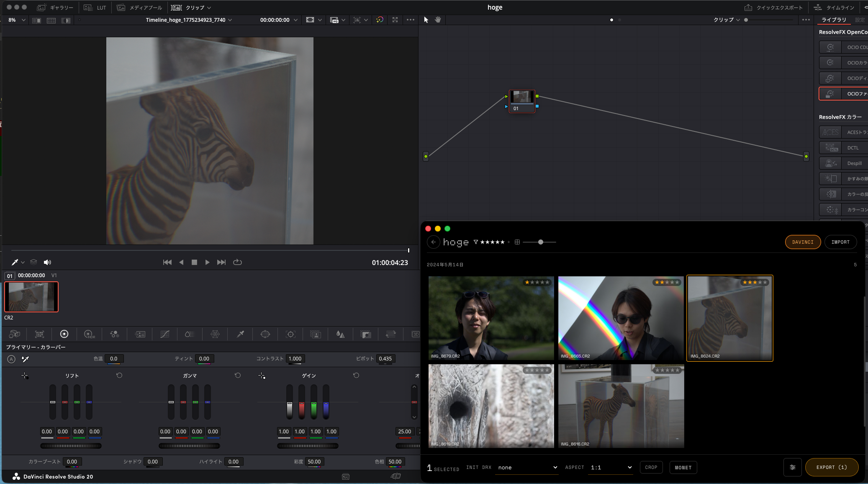The width and height of the screenshot is (868, 484).
Task: Open the Tracker palette
Action: click(x=290, y=334)
